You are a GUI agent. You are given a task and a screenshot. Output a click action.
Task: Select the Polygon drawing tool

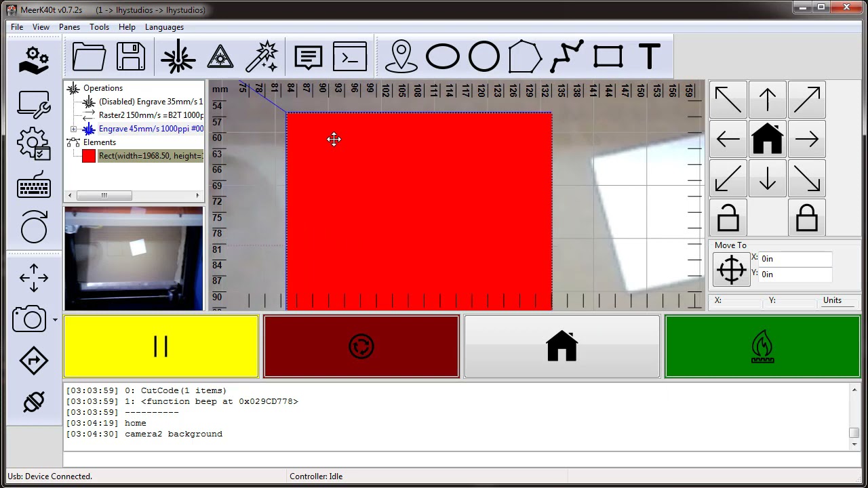pyautogui.click(x=526, y=57)
